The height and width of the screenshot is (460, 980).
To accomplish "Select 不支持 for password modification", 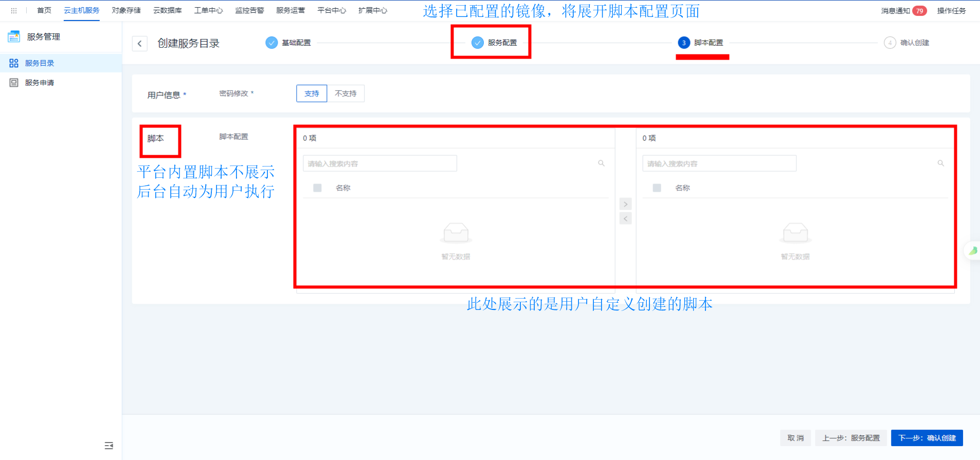I will (x=346, y=94).
